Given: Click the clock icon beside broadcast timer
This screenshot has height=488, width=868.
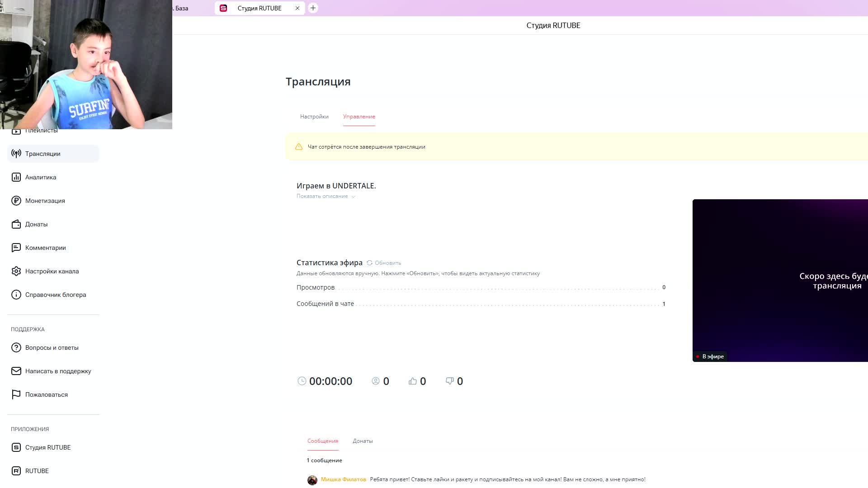Looking at the screenshot, I should pos(302,381).
